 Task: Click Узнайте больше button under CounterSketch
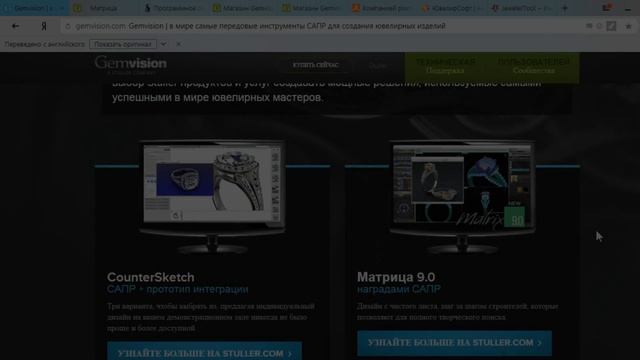click(x=204, y=351)
